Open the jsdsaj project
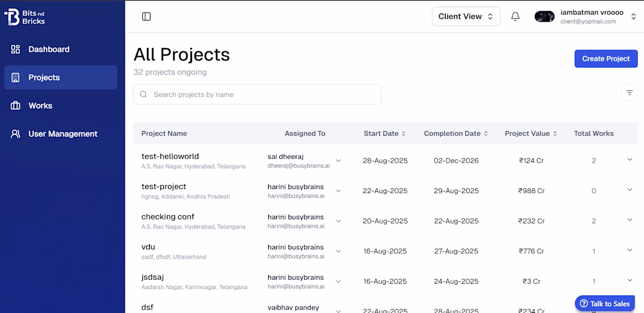The height and width of the screenshot is (313, 644). [x=153, y=277]
